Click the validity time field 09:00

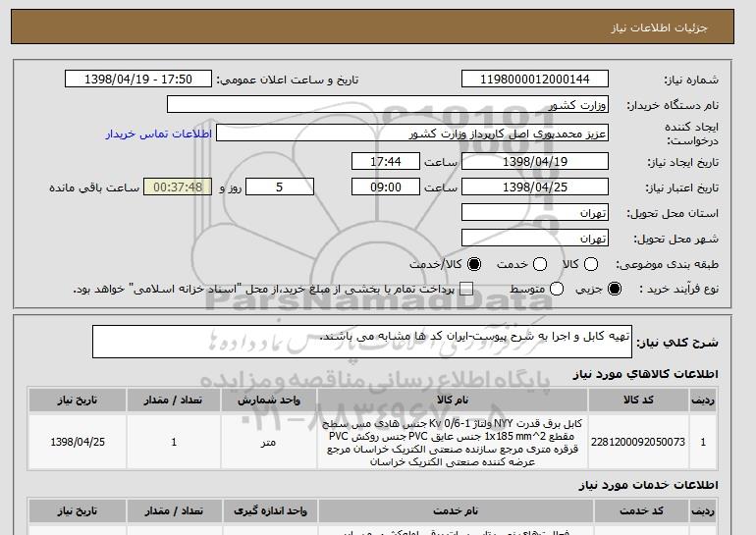click(x=386, y=187)
